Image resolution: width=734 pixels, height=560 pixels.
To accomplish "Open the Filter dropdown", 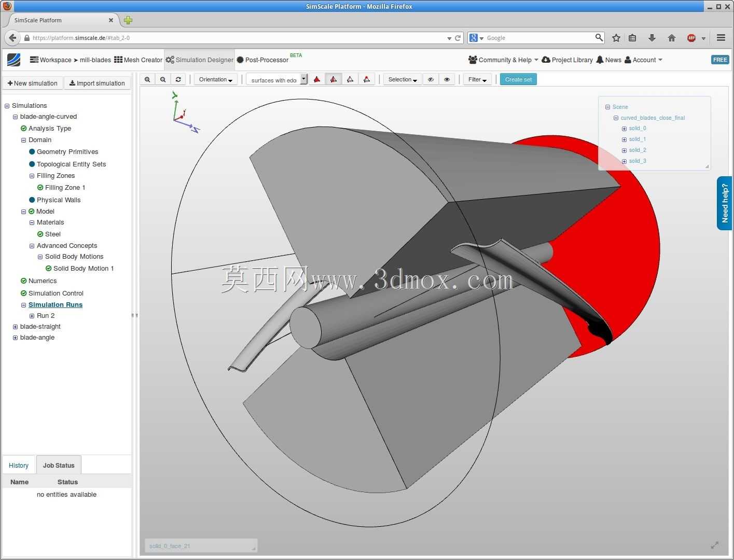I will (477, 79).
